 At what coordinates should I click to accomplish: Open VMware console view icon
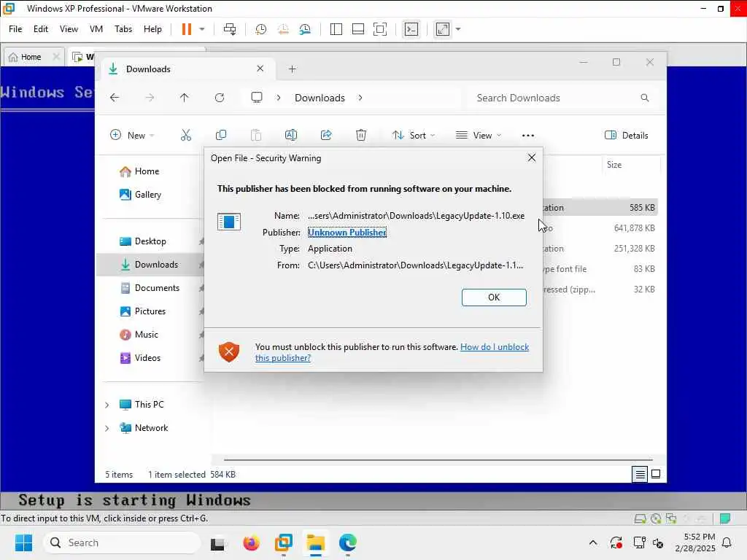click(x=411, y=29)
